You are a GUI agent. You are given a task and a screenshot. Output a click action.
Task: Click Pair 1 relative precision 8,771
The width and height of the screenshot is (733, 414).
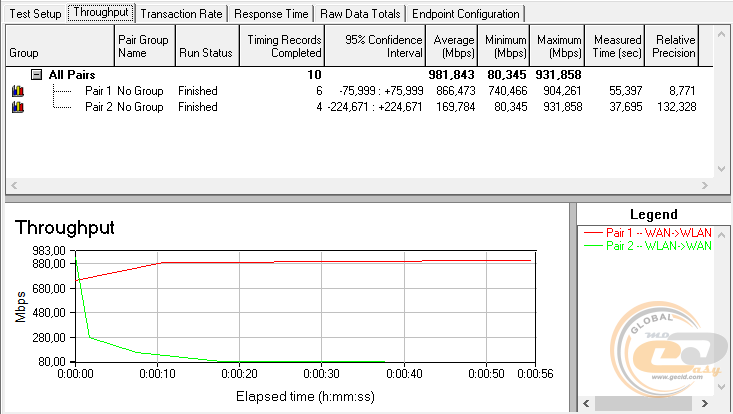tap(682, 91)
